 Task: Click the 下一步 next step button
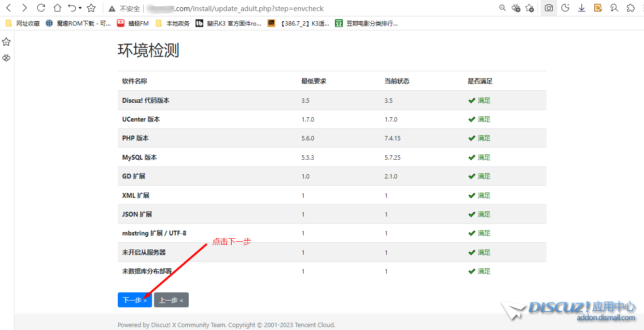(x=135, y=300)
